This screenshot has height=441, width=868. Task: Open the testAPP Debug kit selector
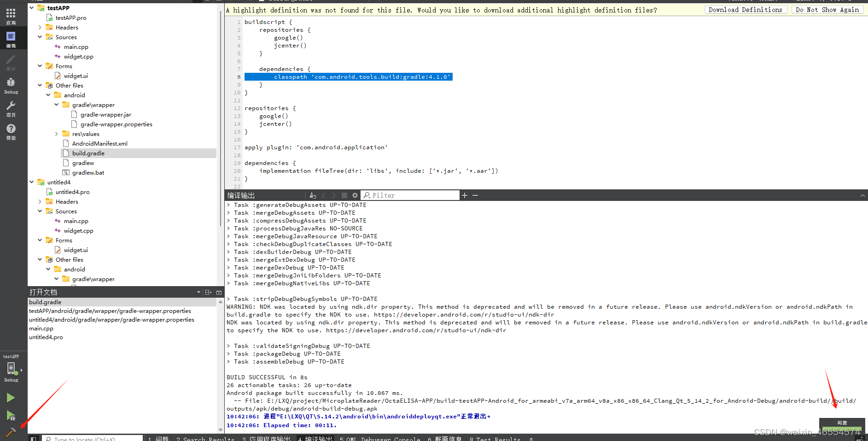[x=12, y=369]
